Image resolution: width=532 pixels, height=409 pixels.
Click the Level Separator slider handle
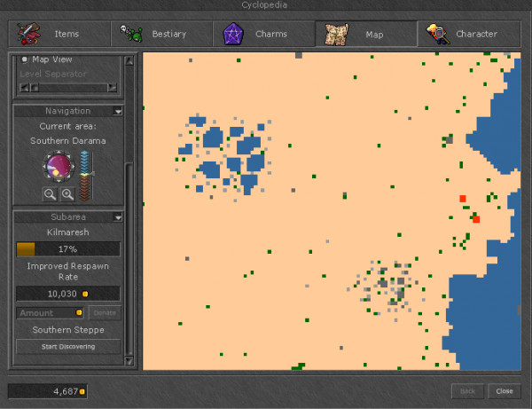coord(35,88)
